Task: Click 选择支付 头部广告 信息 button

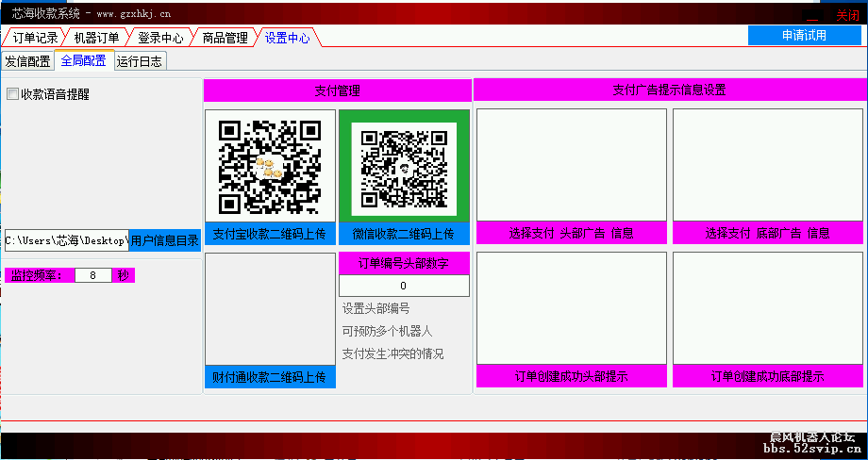Action: 572,233
